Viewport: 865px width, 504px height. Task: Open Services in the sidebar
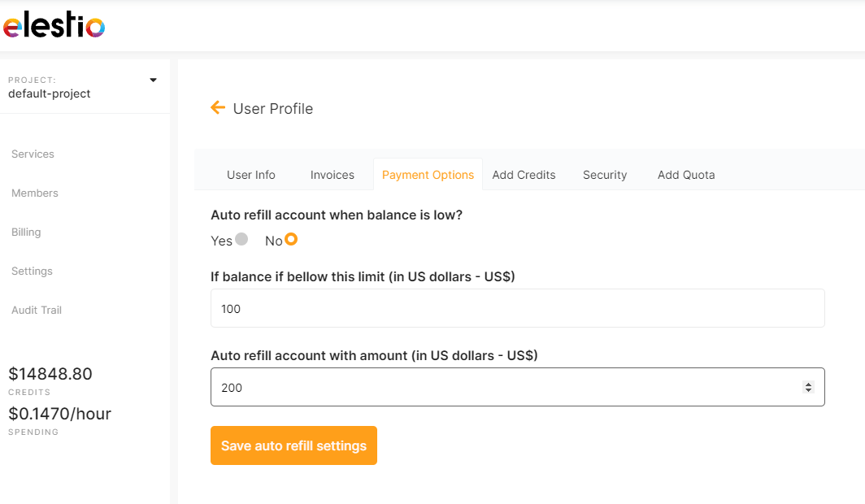point(33,154)
